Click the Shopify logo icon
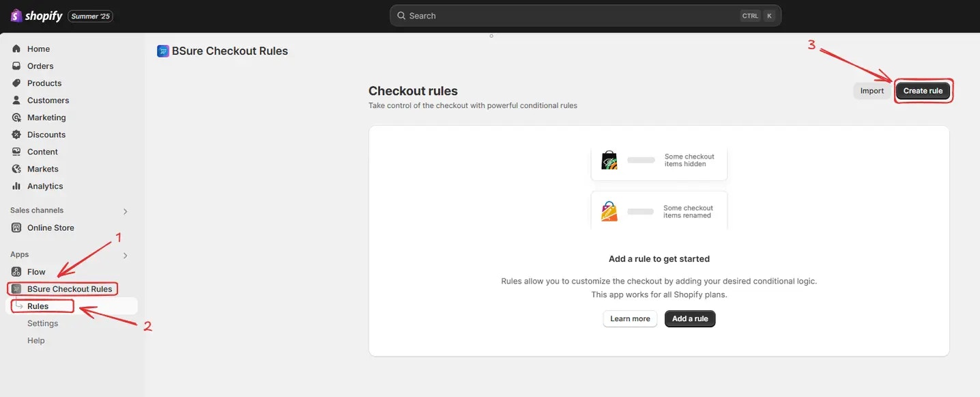 pos(16,16)
